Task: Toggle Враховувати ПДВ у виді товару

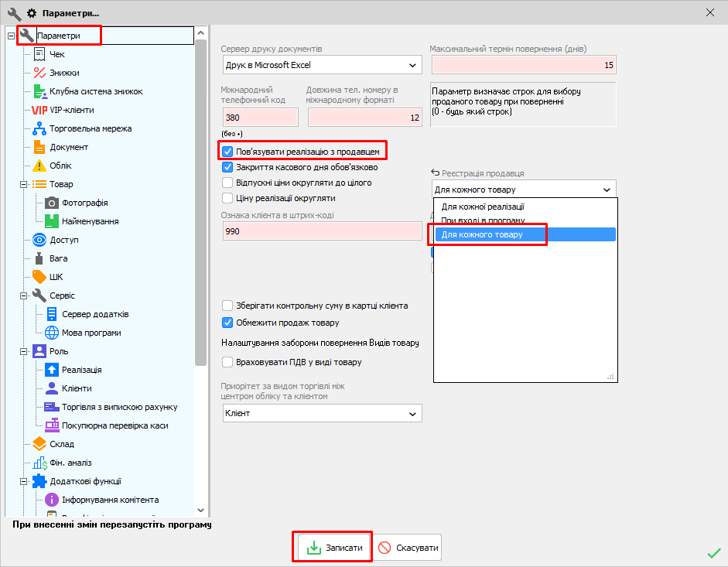Action: coord(227,362)
